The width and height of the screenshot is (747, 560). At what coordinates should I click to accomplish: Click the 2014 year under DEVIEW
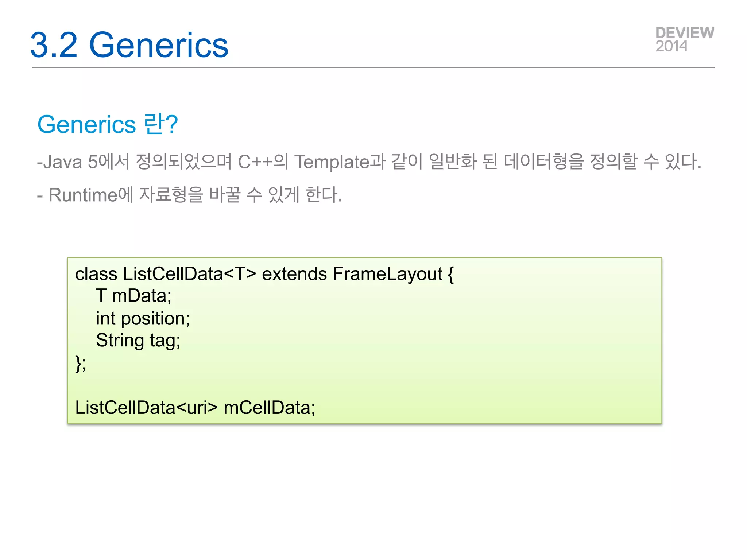click(671, 46)
